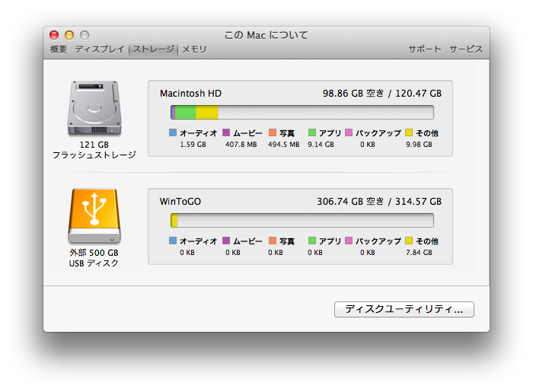Click the 外部 500 GB label
The height and width of the screenshot is (392, 533).
click(94, 253)
